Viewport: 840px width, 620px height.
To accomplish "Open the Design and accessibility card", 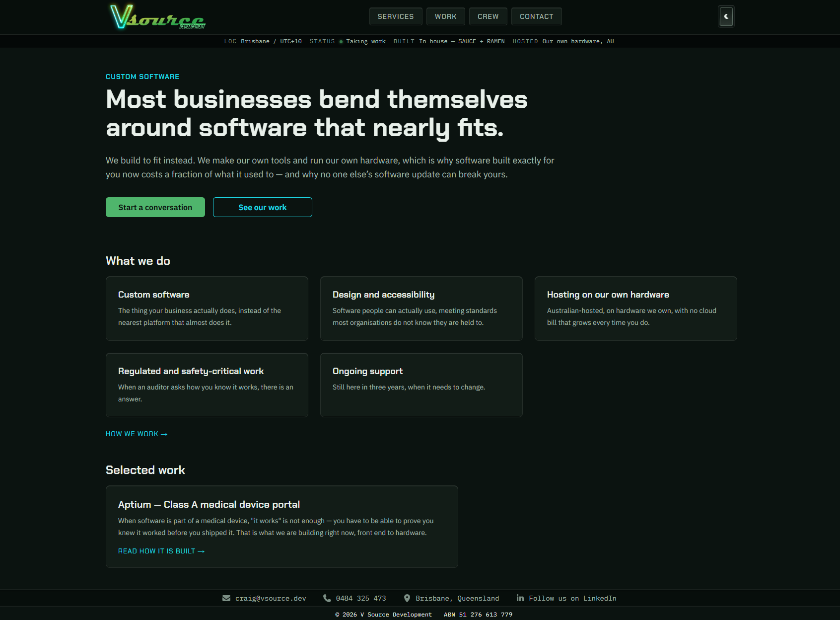I will pos(421,309).
